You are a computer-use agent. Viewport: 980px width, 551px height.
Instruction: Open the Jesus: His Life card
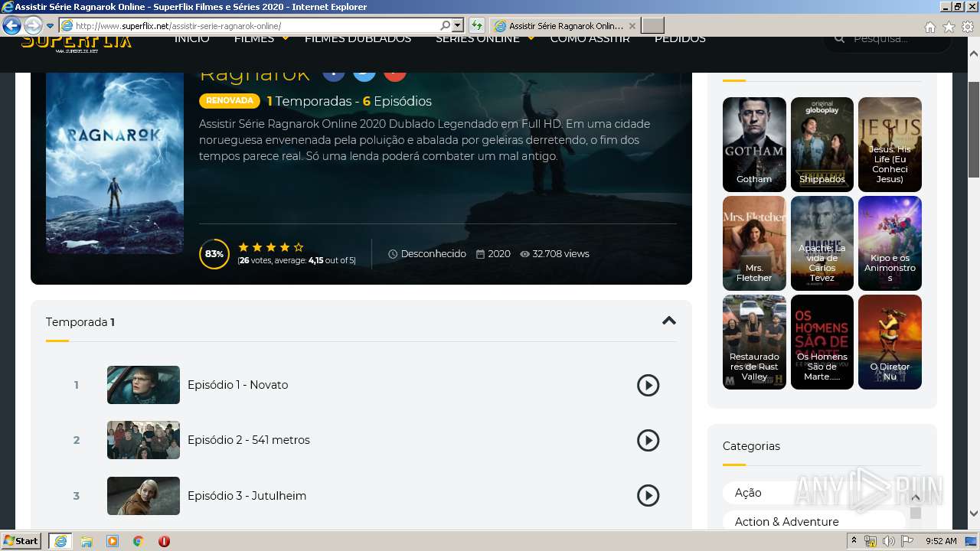(x=890, y=145)
